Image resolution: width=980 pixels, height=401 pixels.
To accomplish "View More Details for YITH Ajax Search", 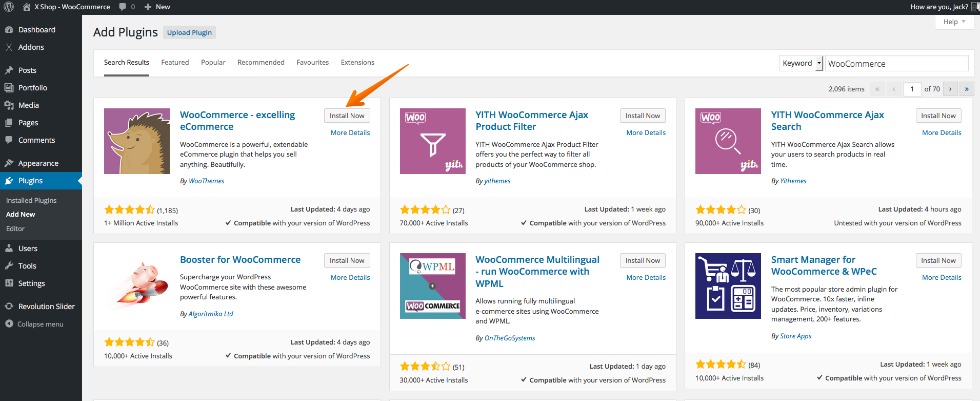I will 942,132.
